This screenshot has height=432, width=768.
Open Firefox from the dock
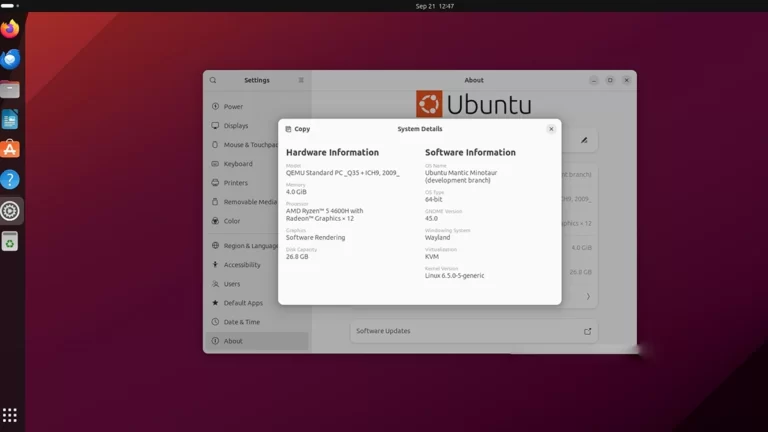pos(10,29)
